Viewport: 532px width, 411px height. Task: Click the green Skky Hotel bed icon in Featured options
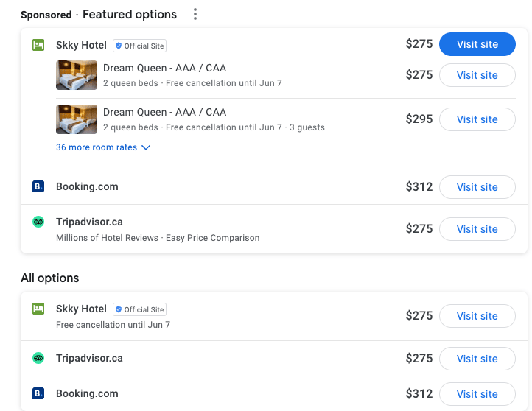coord(38,45)
